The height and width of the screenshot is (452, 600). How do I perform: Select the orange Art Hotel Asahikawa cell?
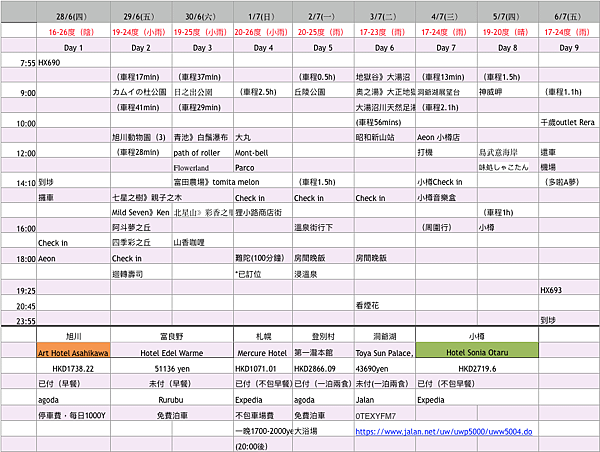[73, 352]
